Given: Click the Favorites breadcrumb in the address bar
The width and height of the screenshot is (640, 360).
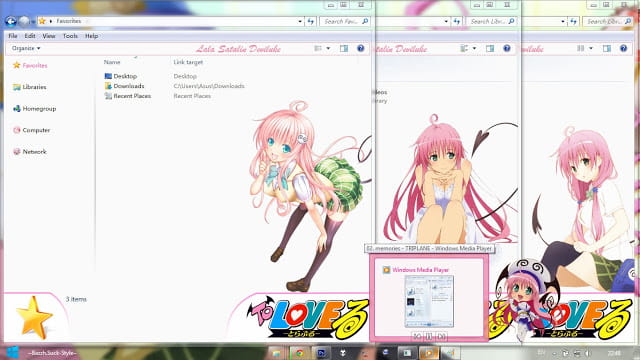Looking at the screenshot, I should point(69,21).
